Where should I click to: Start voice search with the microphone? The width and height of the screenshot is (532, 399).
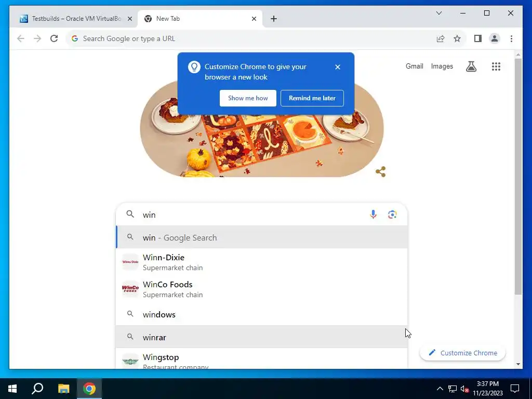[373, 215]
